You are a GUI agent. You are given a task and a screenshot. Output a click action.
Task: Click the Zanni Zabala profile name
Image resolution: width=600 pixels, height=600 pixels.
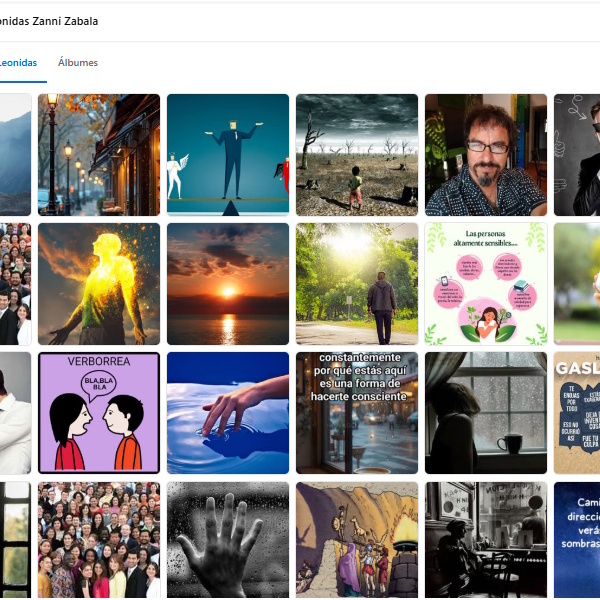click(49, 21)
